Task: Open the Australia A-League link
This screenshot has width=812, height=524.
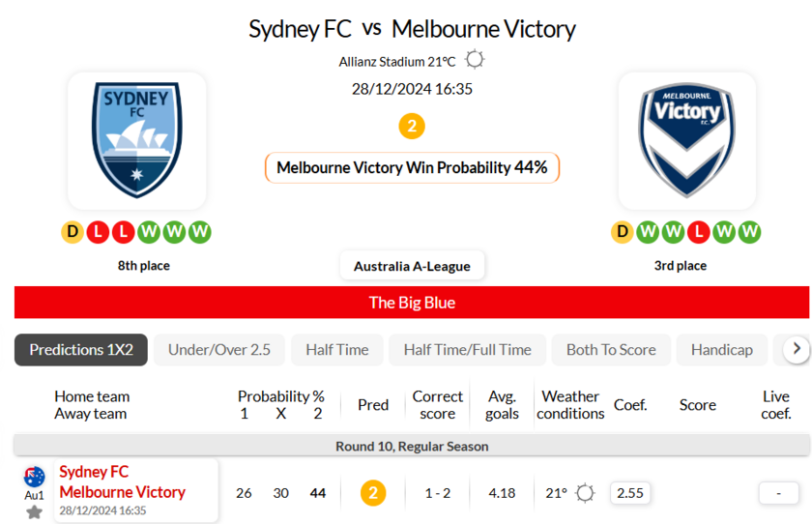Action: (x=412, y=266)
